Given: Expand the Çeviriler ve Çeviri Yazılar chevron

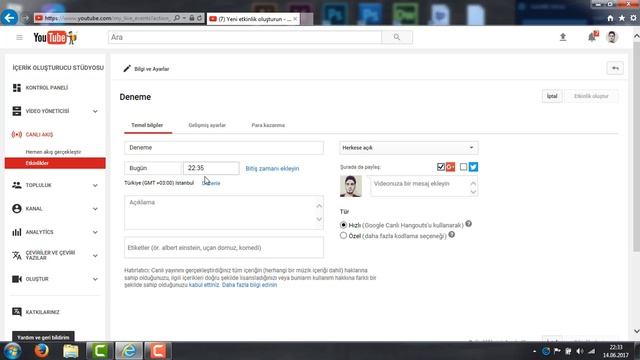Looking at the screenshot, I should pyautogui.click(x=95, y=256).
